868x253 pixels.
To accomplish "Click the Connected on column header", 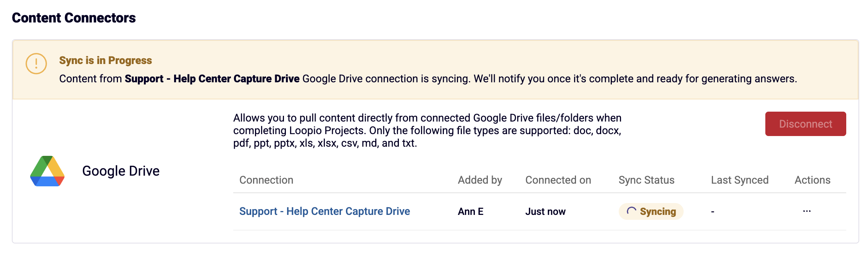I will coord(558,180).
